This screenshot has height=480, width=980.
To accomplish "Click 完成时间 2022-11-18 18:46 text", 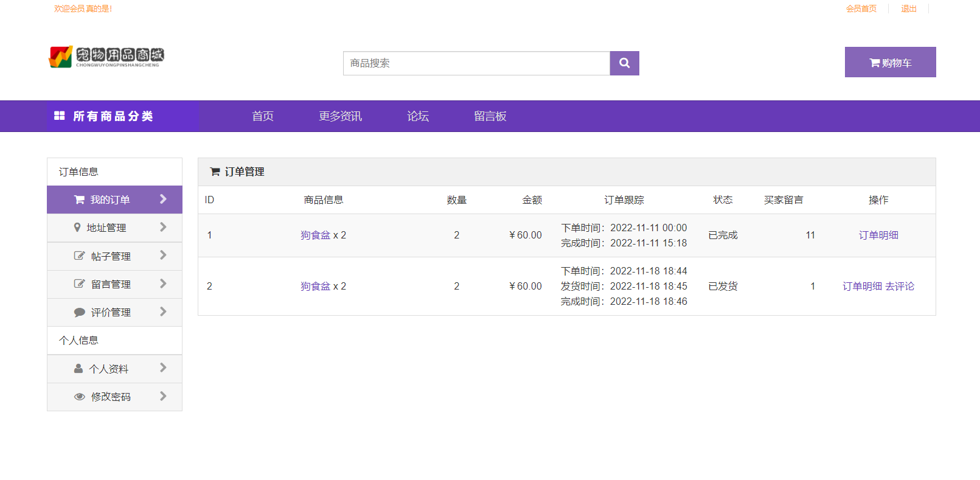I will click(624, 301).
